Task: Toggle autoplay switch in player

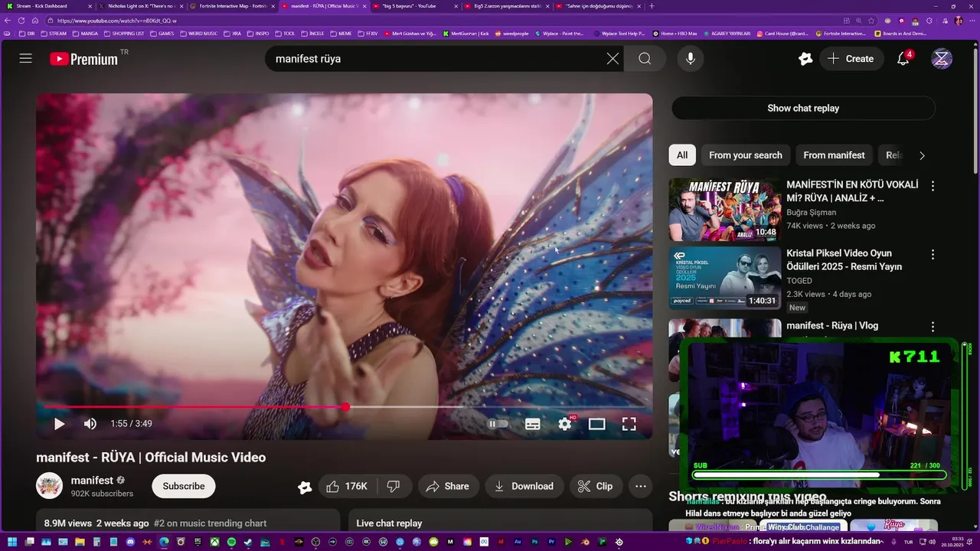Action: (x=498, y=424)
